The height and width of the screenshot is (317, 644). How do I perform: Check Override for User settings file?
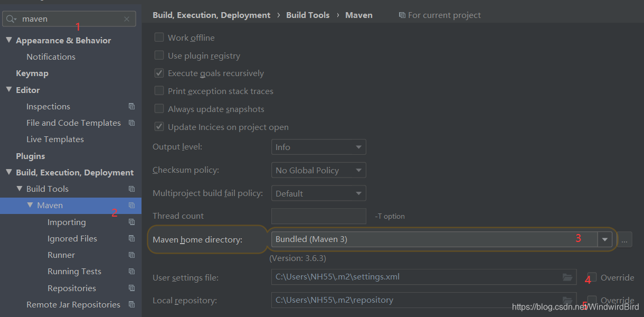point(592,277)
